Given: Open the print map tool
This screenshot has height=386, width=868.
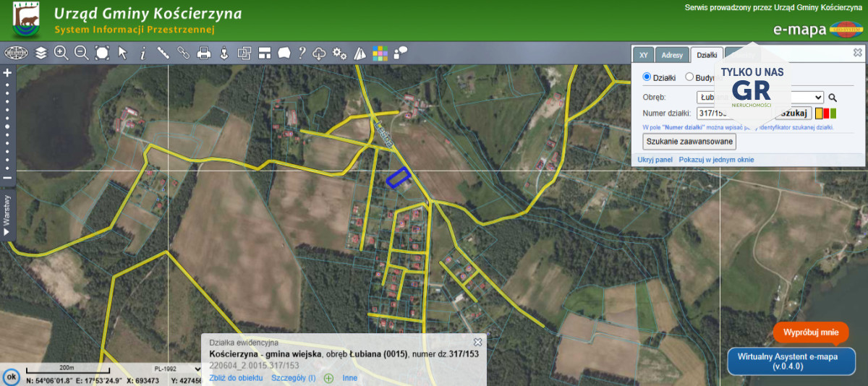Looking at the screenshot, I should click(204, 53).
